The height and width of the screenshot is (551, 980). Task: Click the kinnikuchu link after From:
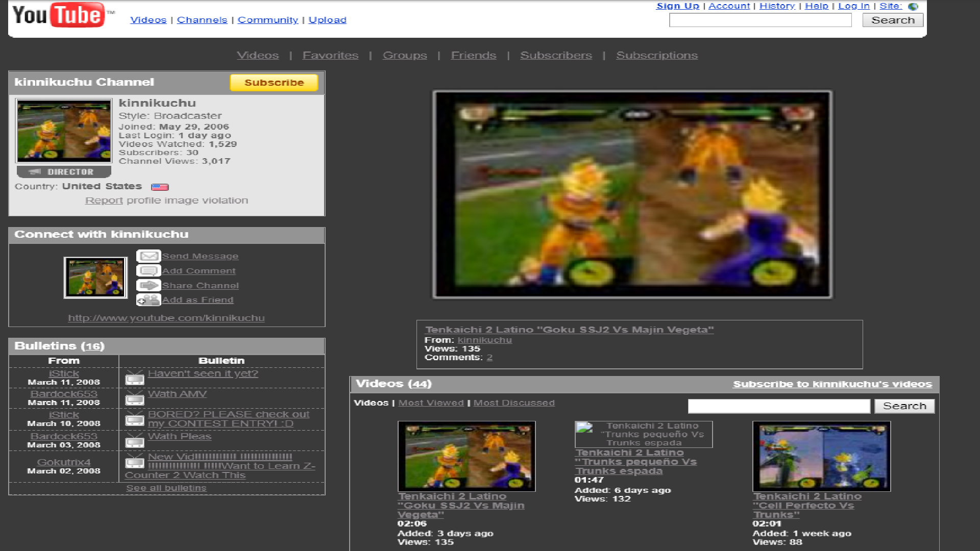click(485, 340)
